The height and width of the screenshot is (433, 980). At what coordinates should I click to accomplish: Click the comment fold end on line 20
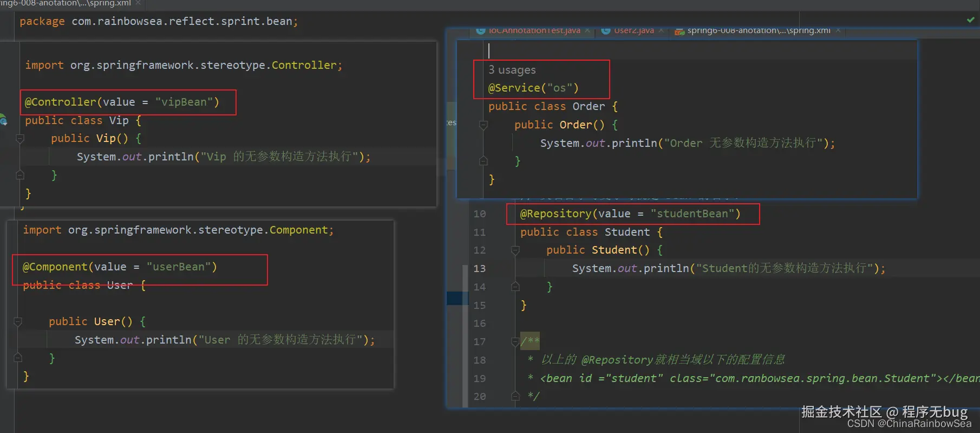coord(515,396)
